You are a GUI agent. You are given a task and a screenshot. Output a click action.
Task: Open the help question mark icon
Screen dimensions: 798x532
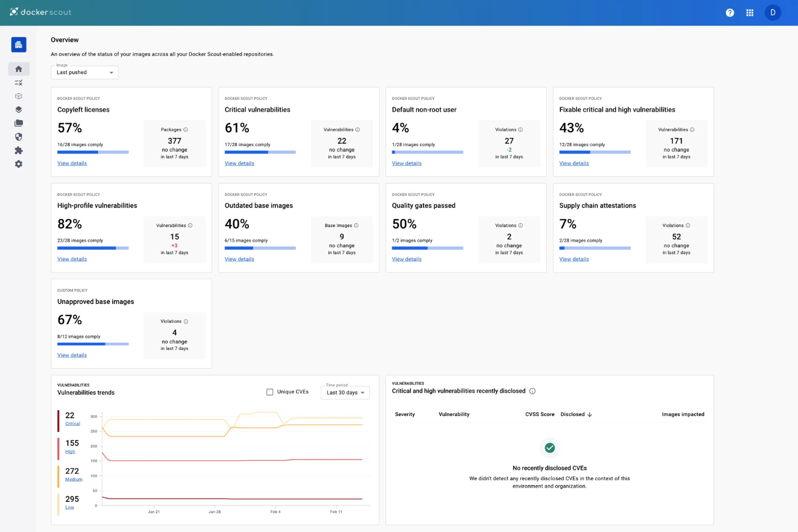click(x=730, y=12)
